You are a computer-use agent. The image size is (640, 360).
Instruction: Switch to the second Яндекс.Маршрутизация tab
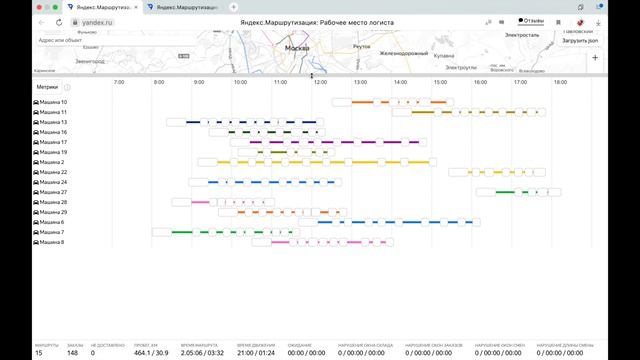(184, 7)
